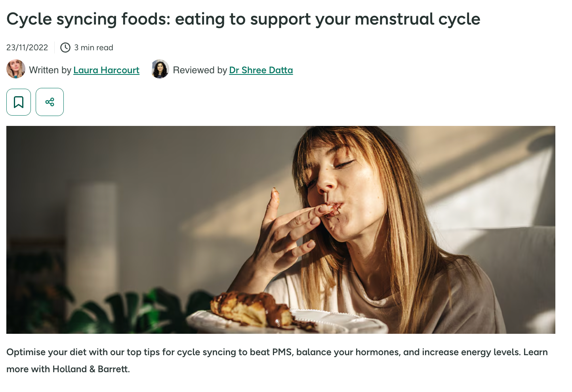Click Laura Harcourt's author avatar
This screenshot has width=572, height=392.
16,69
